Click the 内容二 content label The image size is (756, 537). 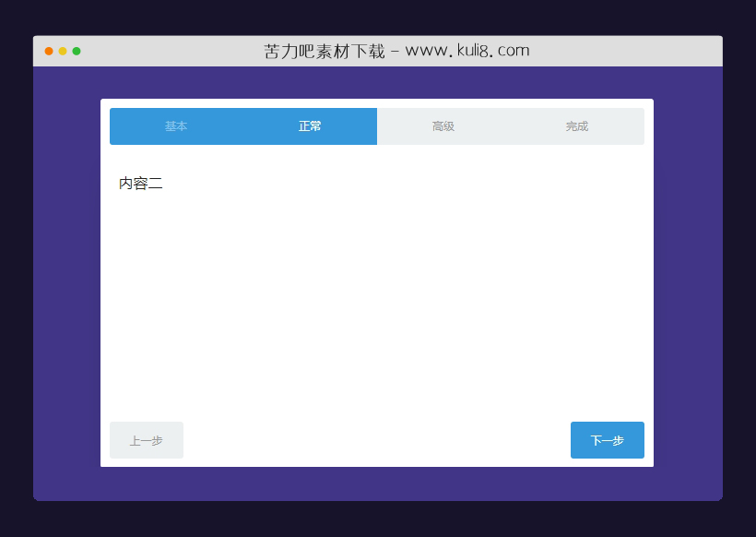[139, 183]
